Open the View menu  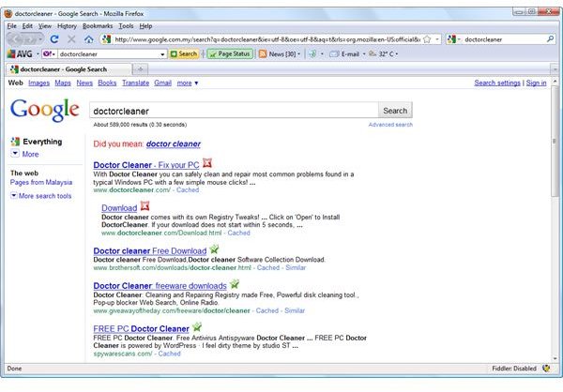point(45,26)
